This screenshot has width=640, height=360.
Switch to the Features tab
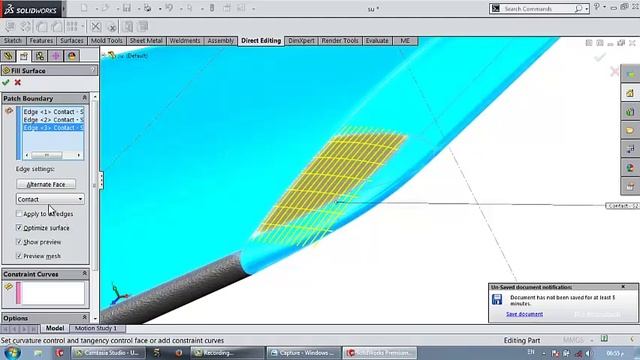[41, 41]
